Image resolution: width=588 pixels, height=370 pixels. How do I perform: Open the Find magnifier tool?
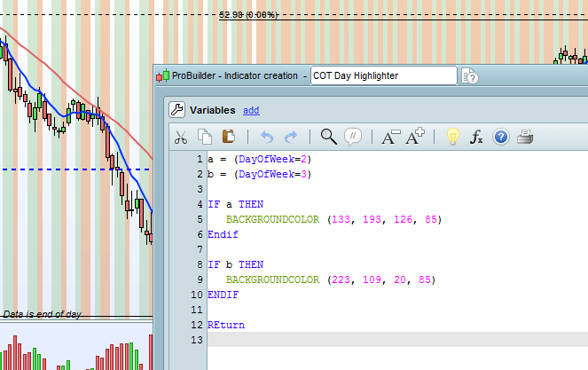[328, 137]
